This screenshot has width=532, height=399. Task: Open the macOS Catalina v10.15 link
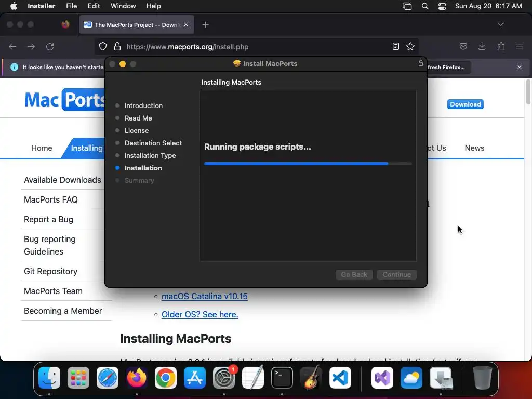[205, 296]
